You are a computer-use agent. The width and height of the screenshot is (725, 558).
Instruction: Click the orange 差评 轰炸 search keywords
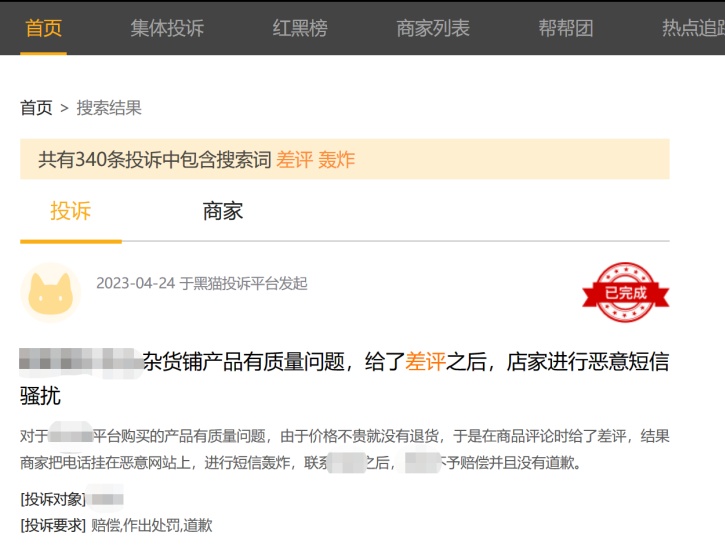pyautogui.click(x=315, y=159)
